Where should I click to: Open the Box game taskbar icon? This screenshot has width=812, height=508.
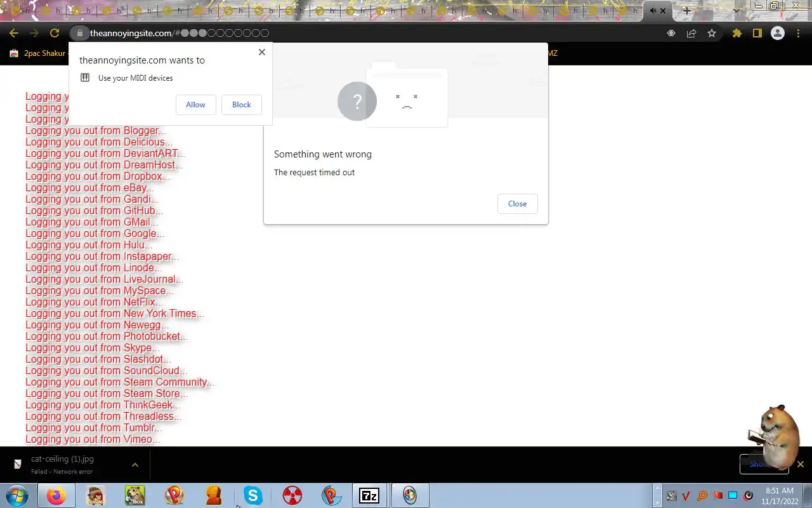pos(134,495)
